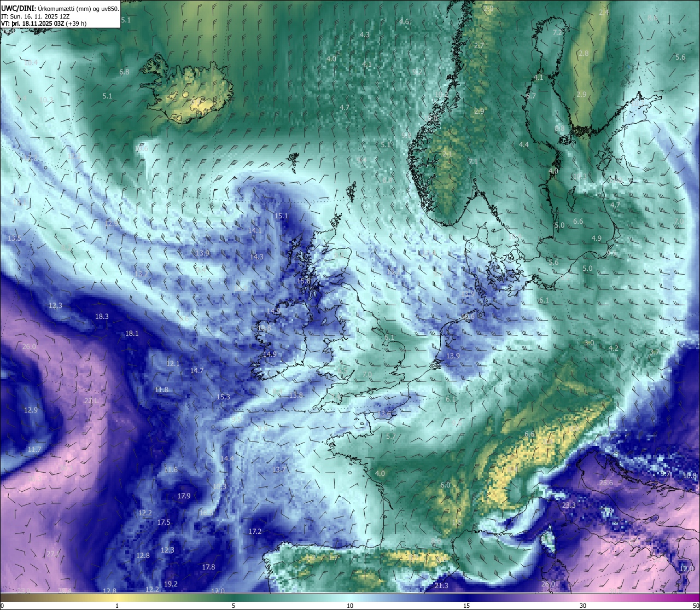Image resolution: width=700 pixels, height=610 pixels.
Task: Click the map value '21.3' at the bottom
Action: (441, 585)
